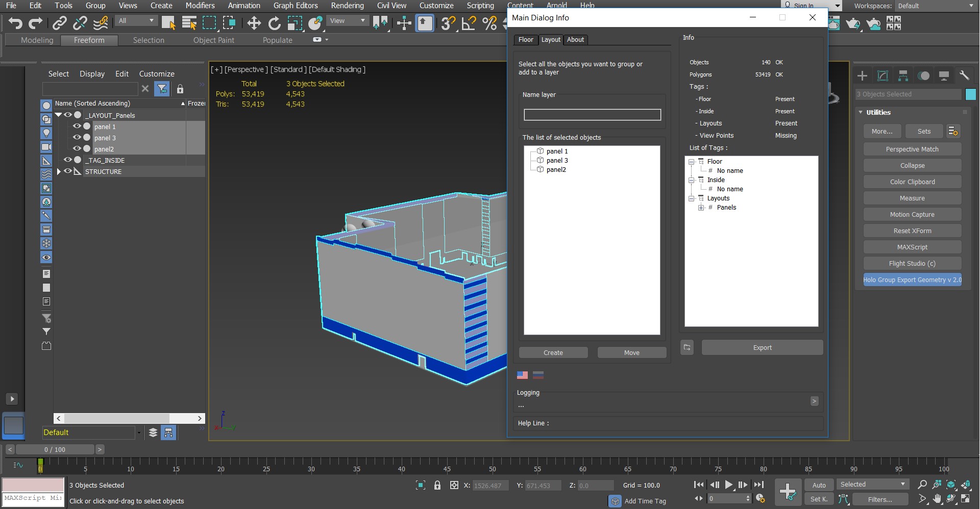Activate the Rotate tool icon

click(274, 23)
